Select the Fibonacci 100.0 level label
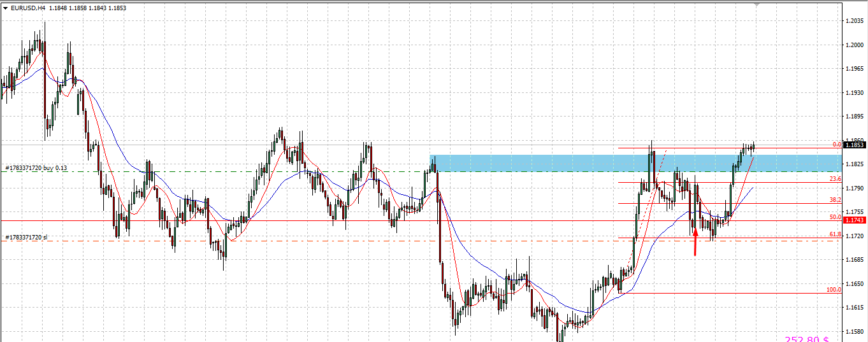This screenshot has width=868, height=342. pyautogui.click(x=834, y=290)
